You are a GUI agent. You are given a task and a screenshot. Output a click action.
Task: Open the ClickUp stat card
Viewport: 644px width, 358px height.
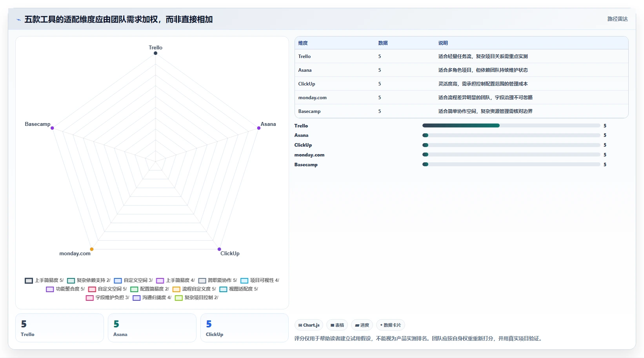245,328
